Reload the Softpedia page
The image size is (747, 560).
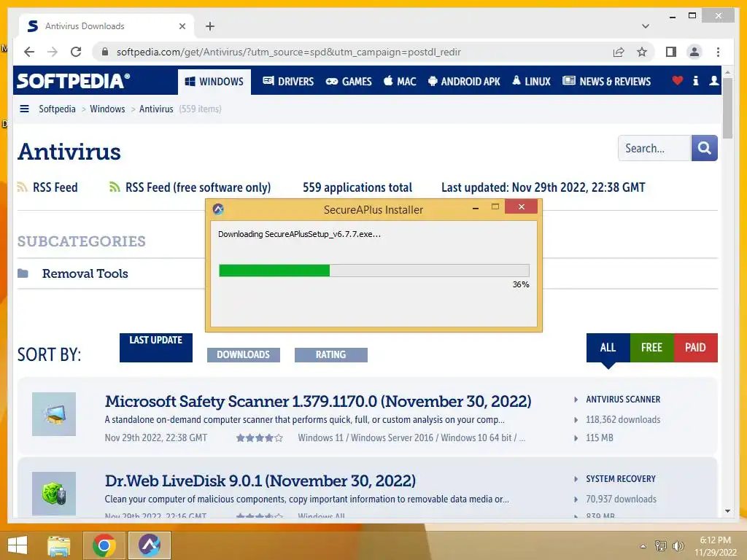pyautogui.click(x=76, y=52)
